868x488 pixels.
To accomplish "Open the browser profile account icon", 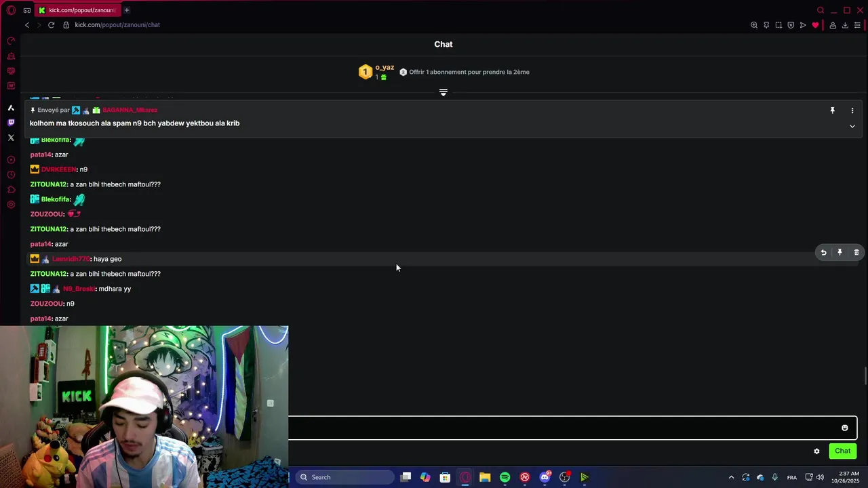I will click(x=833, y=25).
